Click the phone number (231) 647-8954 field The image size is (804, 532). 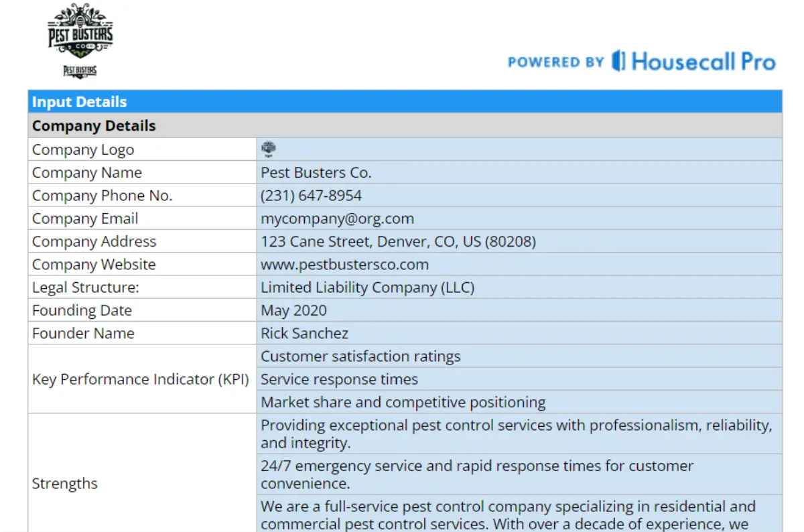tap(311, 196)
